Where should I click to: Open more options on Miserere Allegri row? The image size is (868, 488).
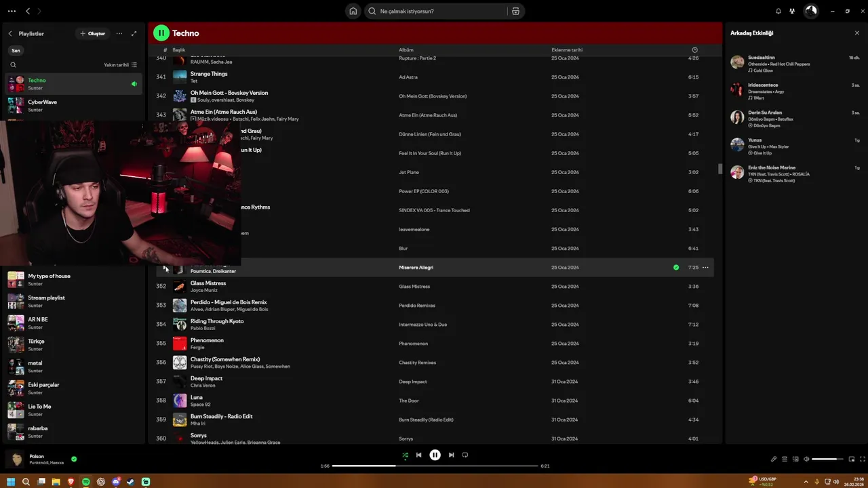705,268
